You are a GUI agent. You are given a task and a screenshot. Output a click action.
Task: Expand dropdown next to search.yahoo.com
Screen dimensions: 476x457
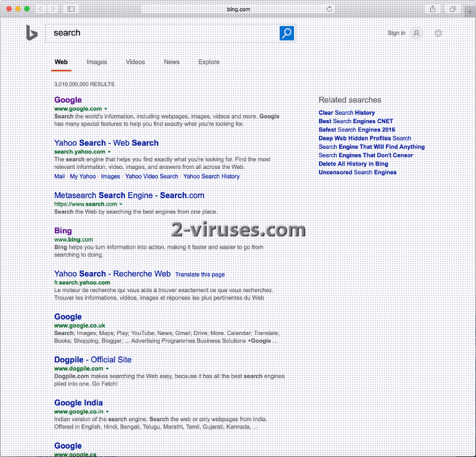109,152
